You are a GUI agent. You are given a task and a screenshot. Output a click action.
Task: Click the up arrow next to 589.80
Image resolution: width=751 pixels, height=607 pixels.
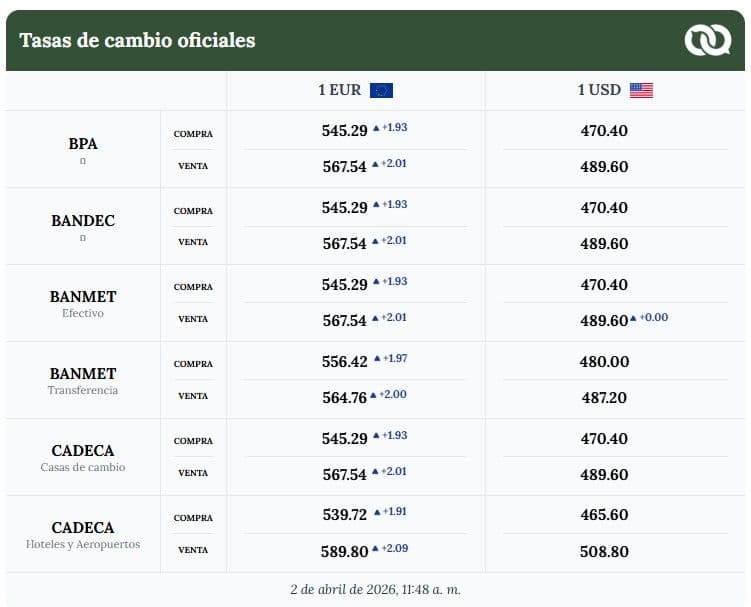[x=375, y=548]
